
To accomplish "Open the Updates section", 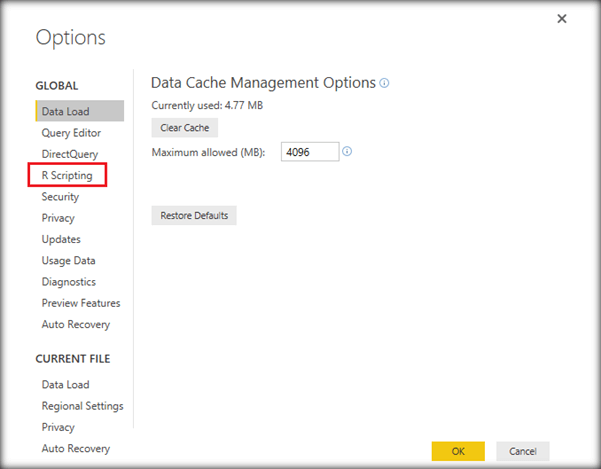I will 61,239.
